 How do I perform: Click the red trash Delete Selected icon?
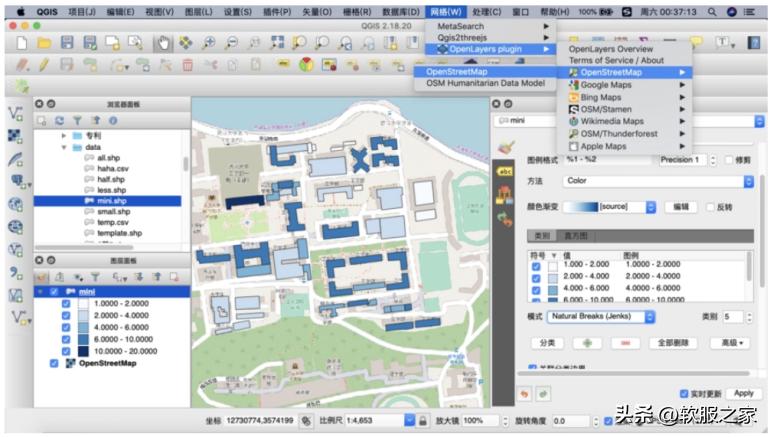pyautogui.click(x=187, y=64)
